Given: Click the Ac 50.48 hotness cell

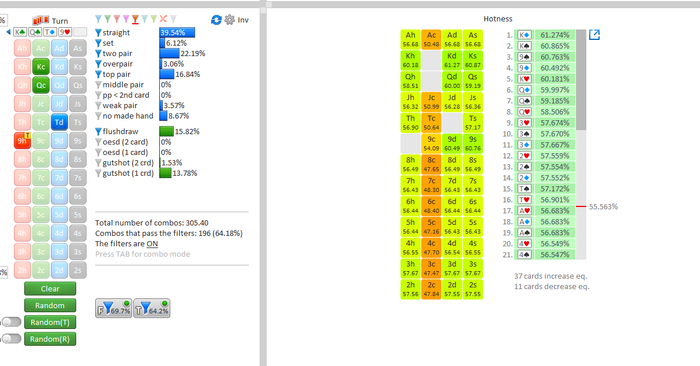Looking at the screenshot, I should [431, 39].
